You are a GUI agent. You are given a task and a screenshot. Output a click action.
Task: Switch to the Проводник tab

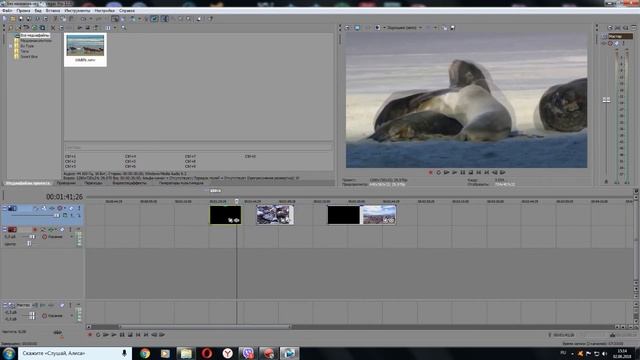66,183
